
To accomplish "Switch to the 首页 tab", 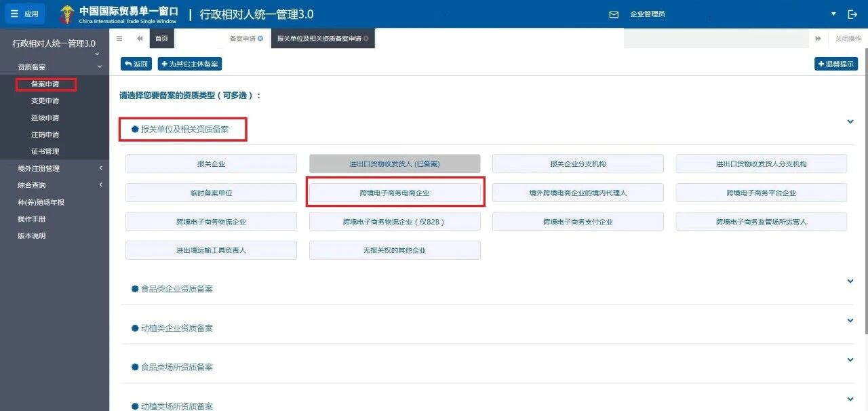I will 161,39.
